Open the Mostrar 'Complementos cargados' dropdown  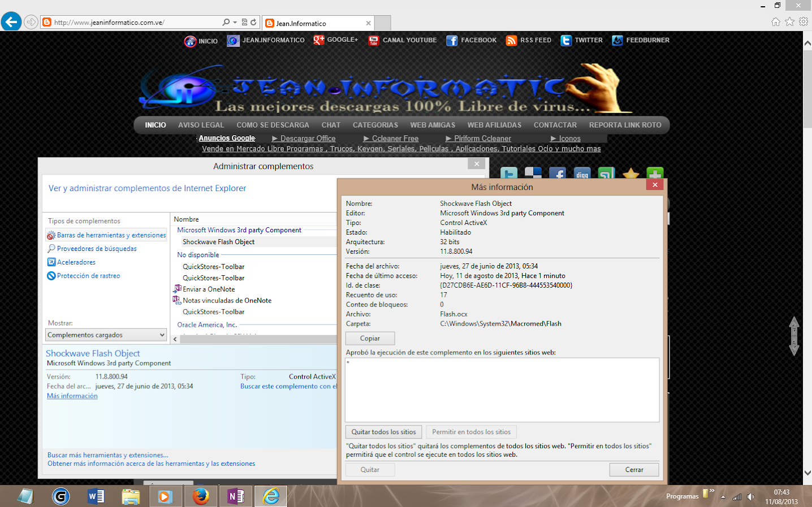[106, 335]
